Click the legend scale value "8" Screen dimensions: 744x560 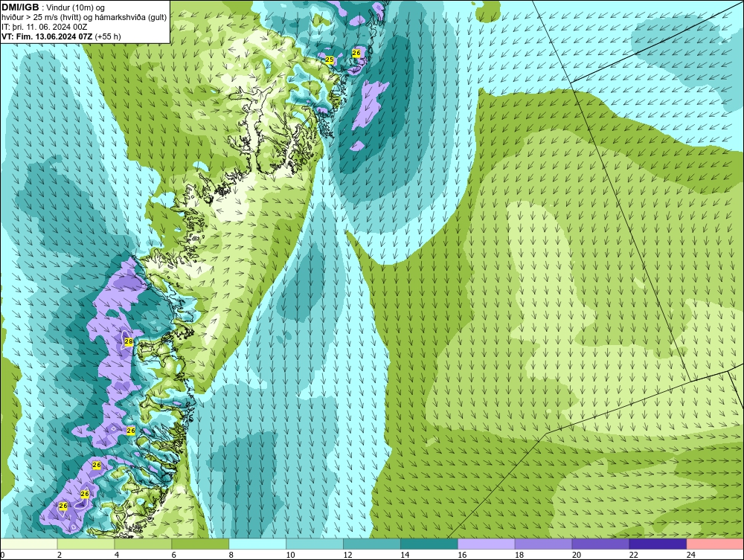point(231,555)
